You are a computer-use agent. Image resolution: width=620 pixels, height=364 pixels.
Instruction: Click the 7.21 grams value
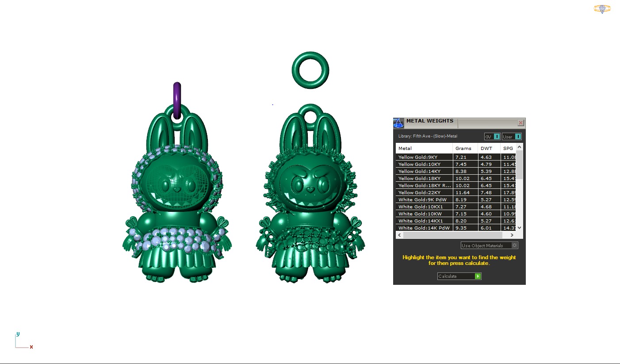pyautogui.click(x=461, y=157)
